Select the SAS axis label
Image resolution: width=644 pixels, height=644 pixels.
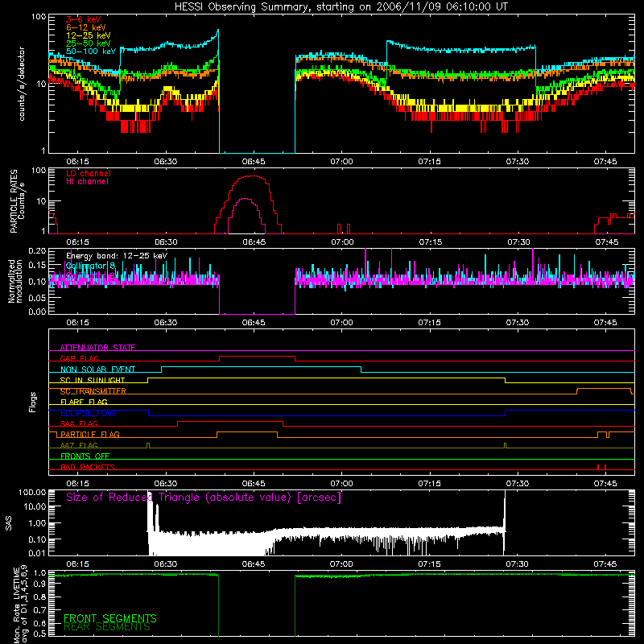tap(9, 522)
